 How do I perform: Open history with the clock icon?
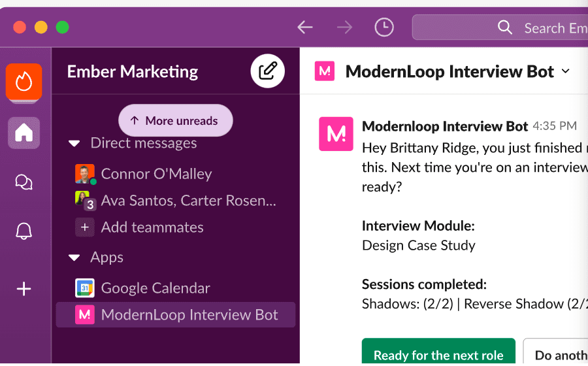tap(384, 27)
